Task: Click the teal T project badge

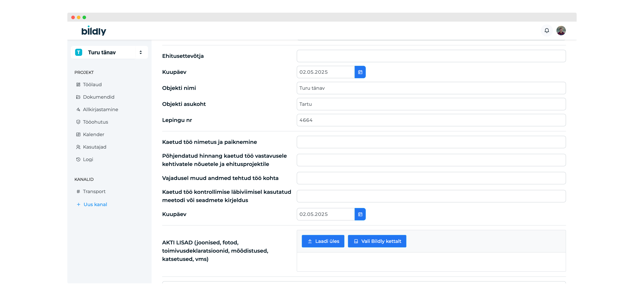Action: pos(79,52)
